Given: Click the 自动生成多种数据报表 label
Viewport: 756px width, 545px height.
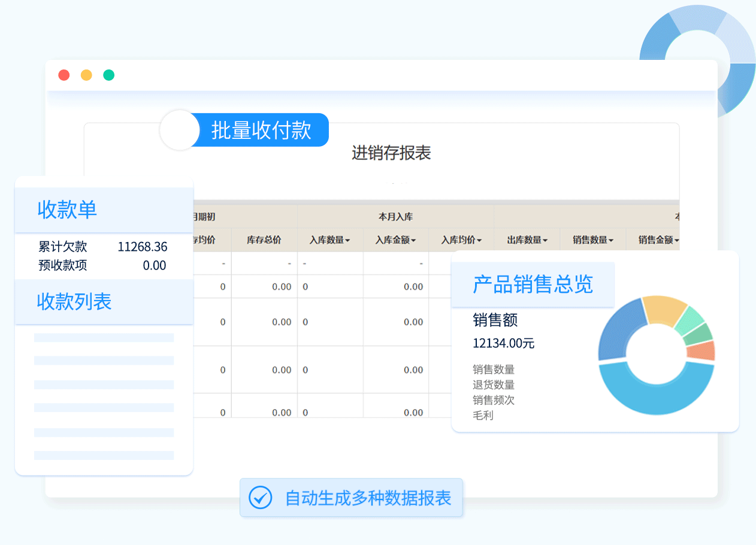Looking at the screenshot, I should pyautogui.click(x=368, y=498).
